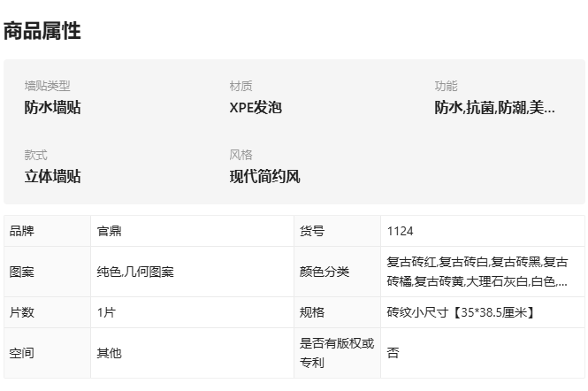
Task: Click the 材质 attribute label
Action: pyautogui.click(x=241, y=86)
